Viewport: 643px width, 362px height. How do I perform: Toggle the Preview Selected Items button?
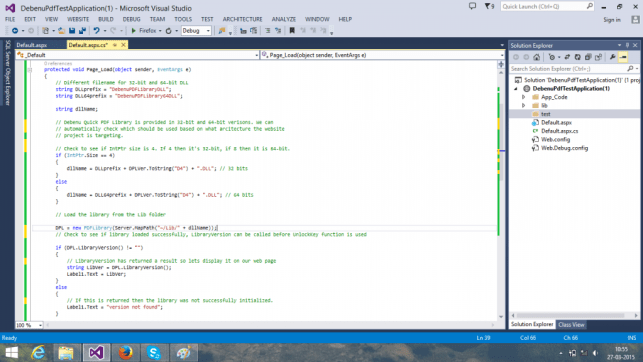[623, 57]
